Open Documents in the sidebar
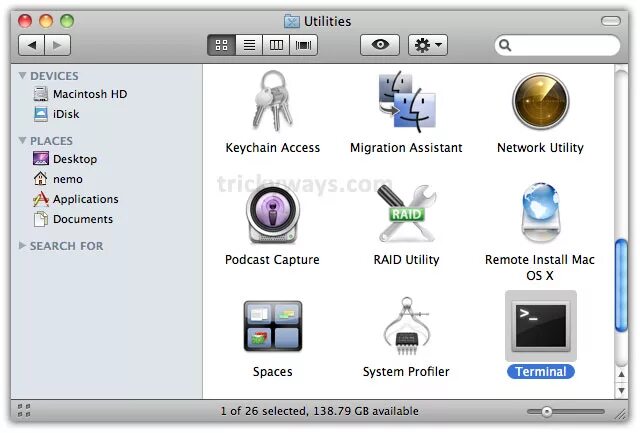The height and width of the screenshot is (433, 640). pos(73,219)
